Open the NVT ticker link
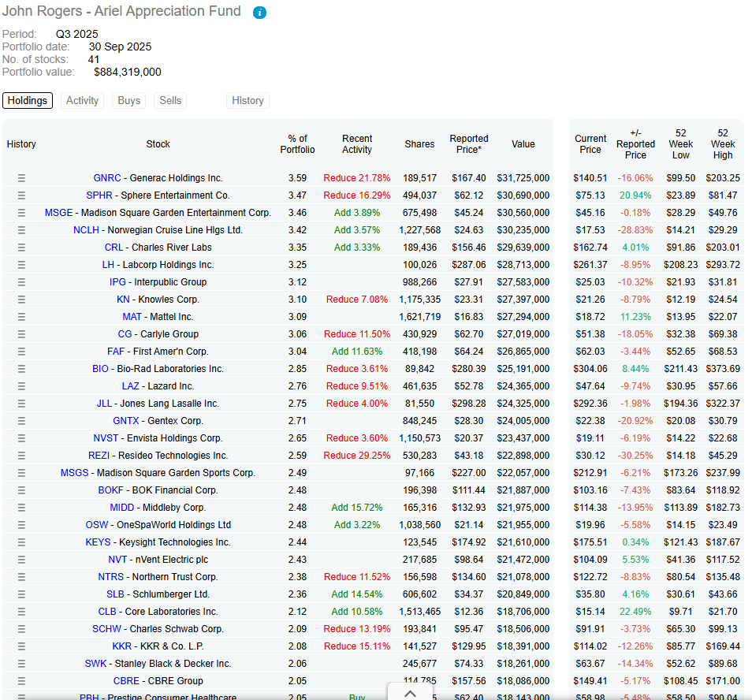This screenshot has width=752, height=700. pyautogui.click(x=117, y=560)
